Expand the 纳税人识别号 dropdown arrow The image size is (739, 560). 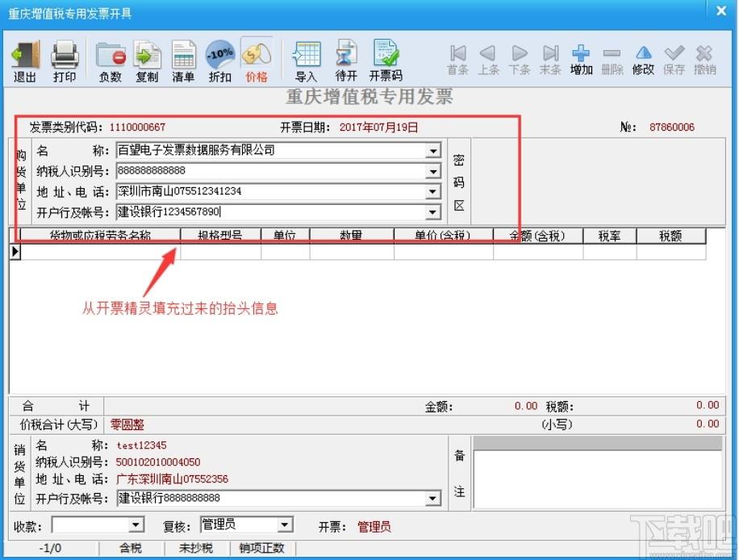432,171
